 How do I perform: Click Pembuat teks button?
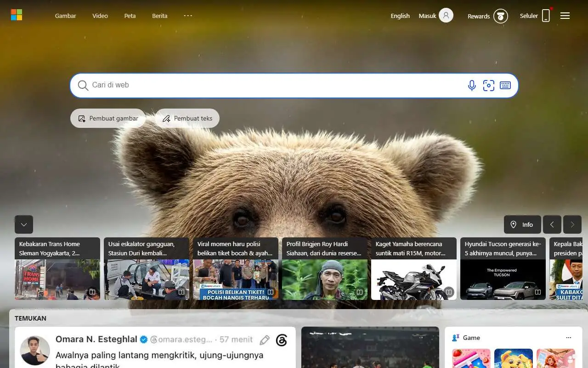[x=187, y=118]
